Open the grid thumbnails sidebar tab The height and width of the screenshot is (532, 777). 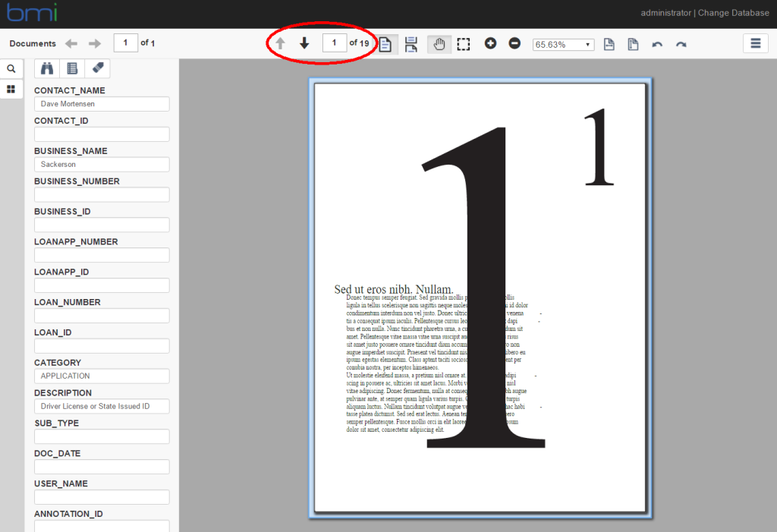(x=11, y=89)
